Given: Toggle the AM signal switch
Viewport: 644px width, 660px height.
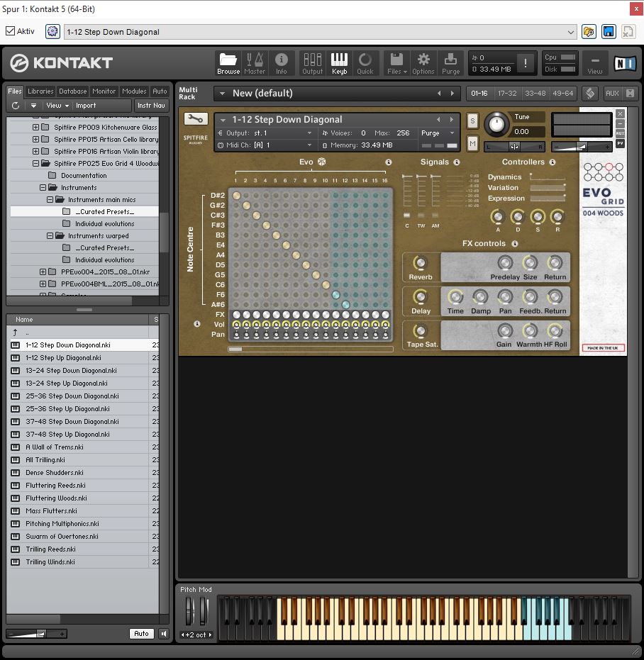Looking at the screenshot, I should [x=435, y=216].
